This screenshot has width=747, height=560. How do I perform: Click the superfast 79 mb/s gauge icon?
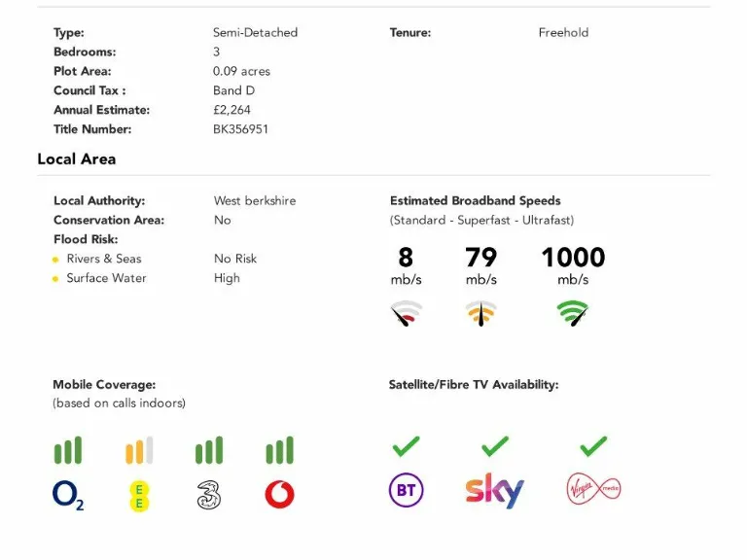pyautogui.click(x=480, y=313)
